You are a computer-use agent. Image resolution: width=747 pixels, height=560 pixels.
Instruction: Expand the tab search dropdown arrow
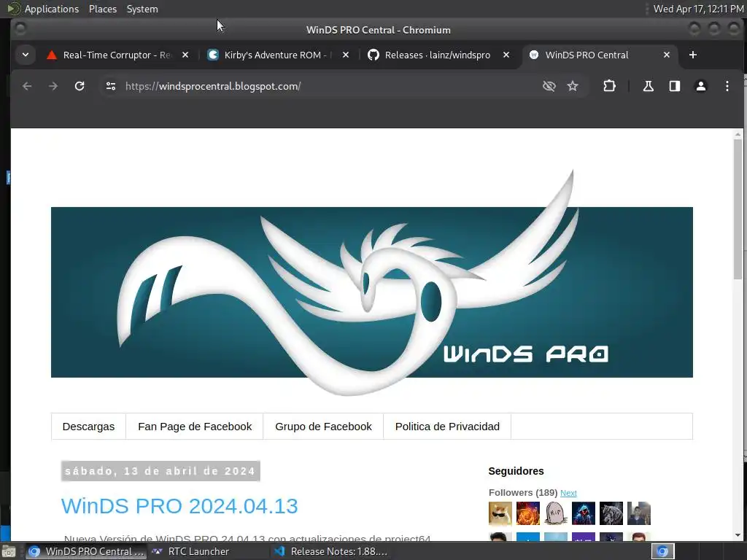(26, 55)
